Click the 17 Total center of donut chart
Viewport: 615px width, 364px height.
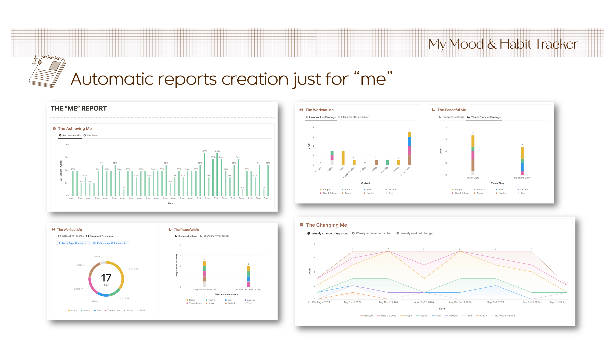click(106, 279)
